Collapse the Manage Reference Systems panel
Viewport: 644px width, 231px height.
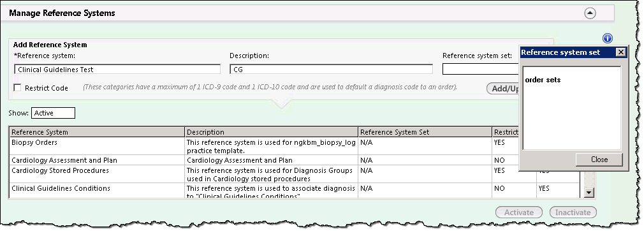coord(590,13)
